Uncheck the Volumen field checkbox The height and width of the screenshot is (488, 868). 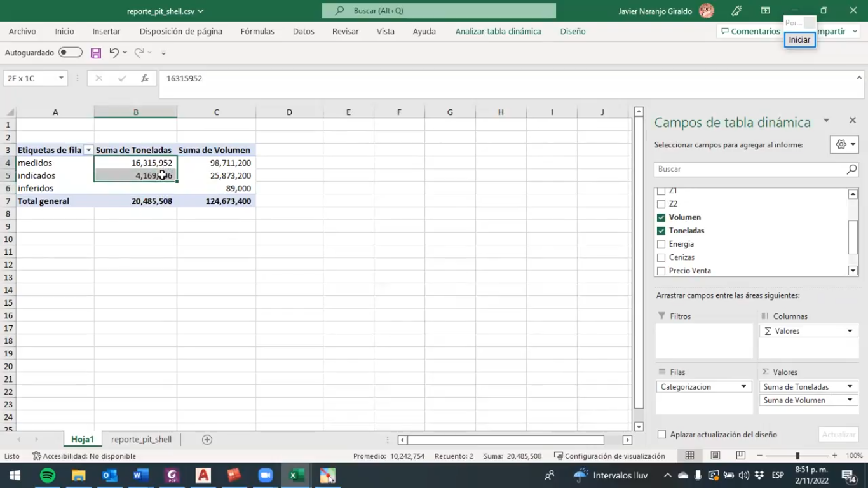click(661, 217)
